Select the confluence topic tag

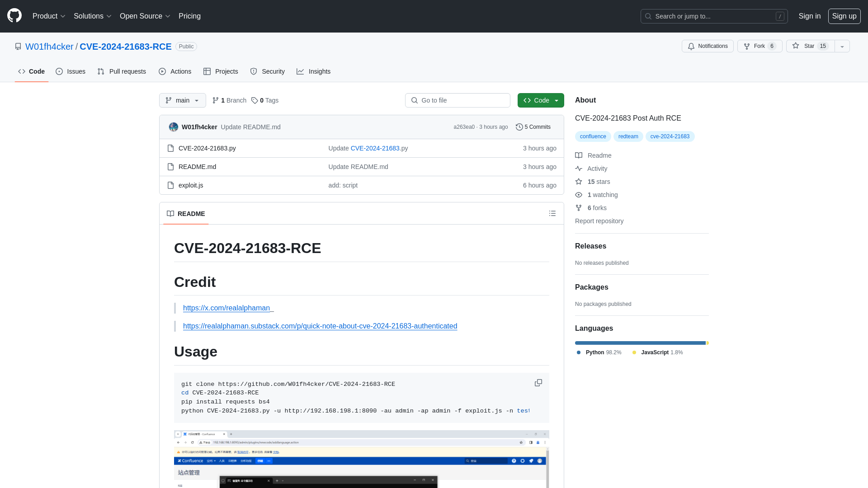[x=593, y=136]
